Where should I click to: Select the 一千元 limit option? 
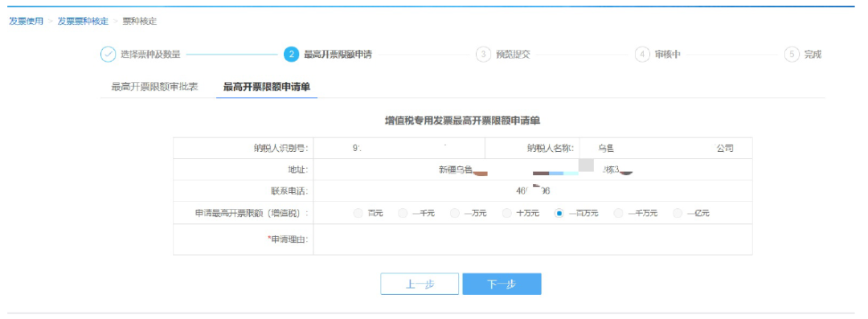pyautogui.click(x=403, y=213)
